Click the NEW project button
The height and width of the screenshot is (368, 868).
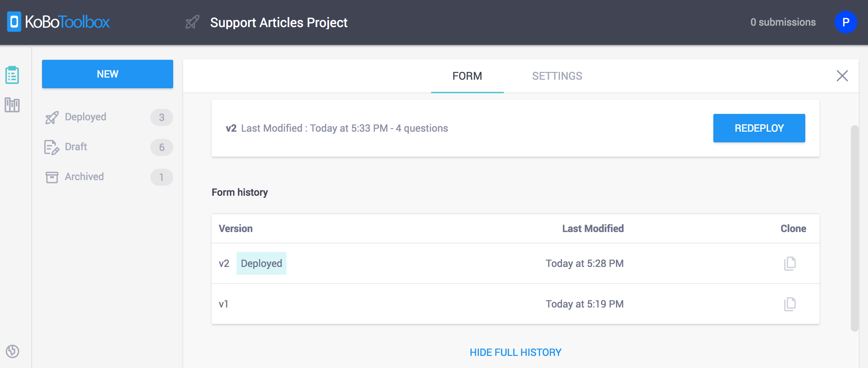(x=107, y=74)
